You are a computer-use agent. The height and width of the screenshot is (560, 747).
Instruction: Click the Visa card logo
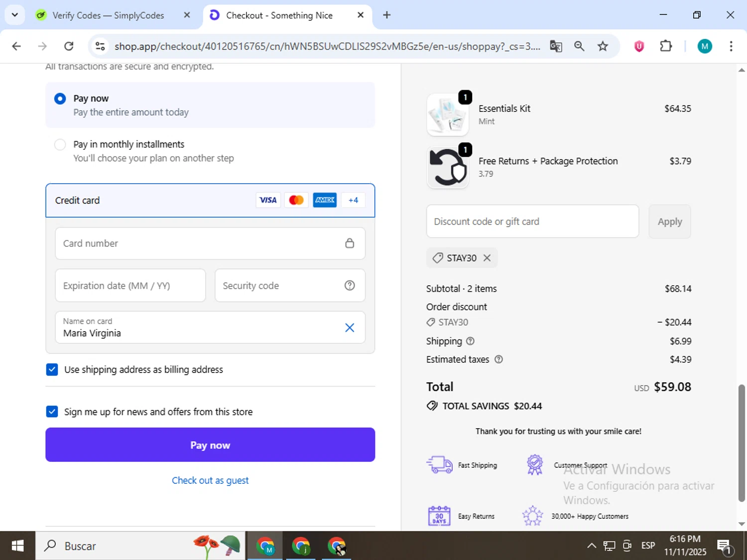tap(268, 200)
